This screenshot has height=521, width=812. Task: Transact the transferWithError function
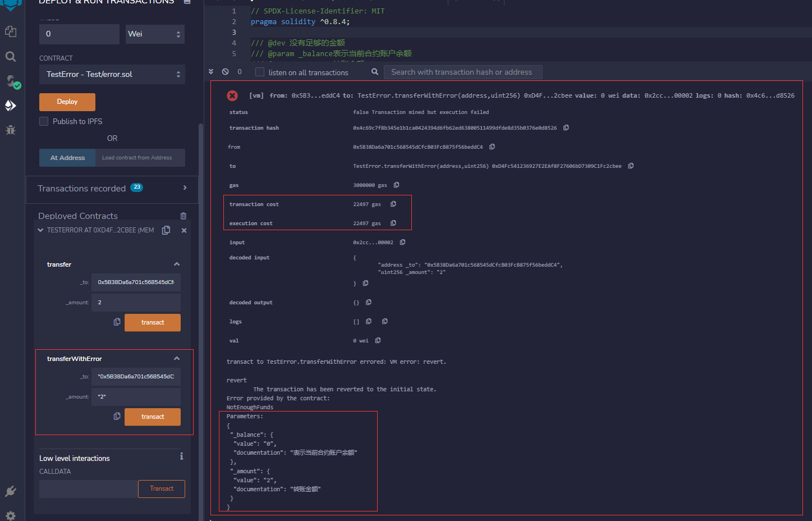(x=152, y=417)
